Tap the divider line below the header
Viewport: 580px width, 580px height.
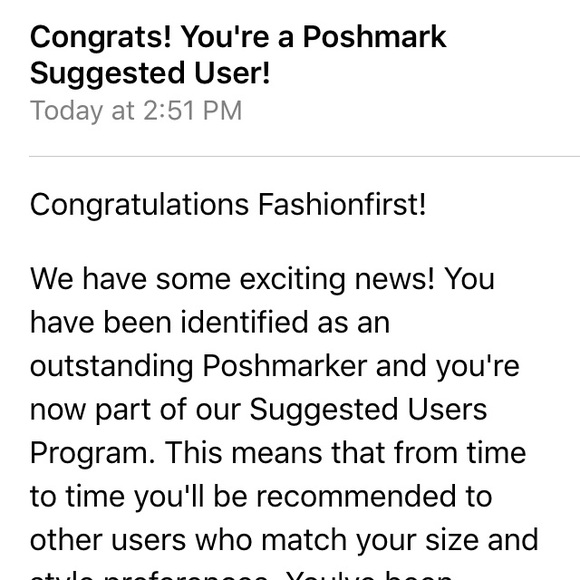(x=304, y=156)
